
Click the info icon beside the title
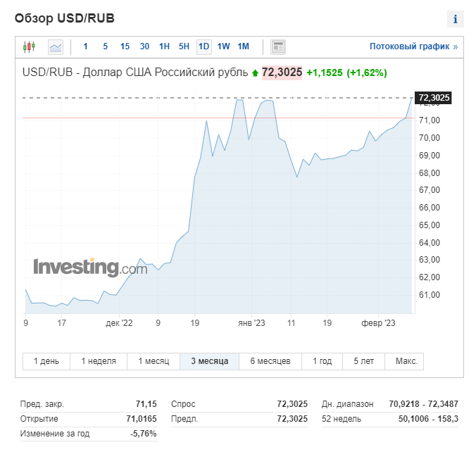click(456, 19)
